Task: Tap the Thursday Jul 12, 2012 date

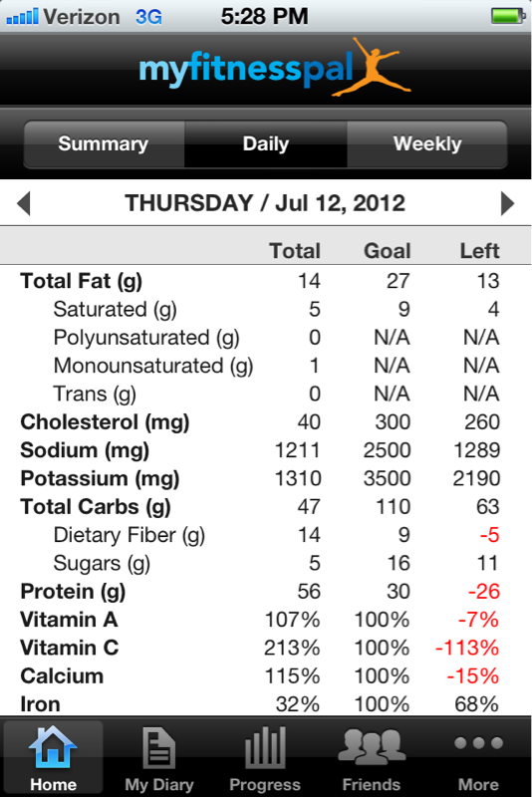Action: [x=265, y=203]
